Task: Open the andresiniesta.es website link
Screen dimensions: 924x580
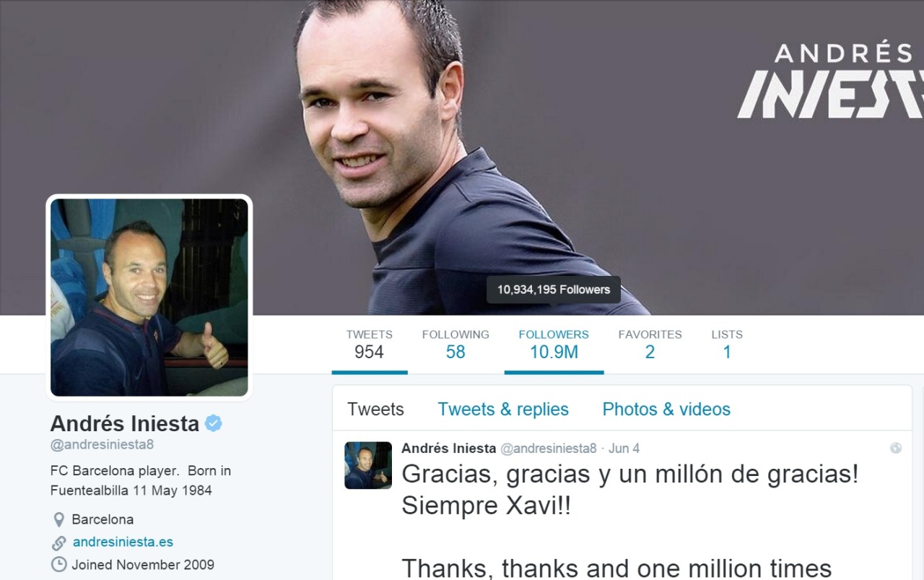Action: coord(123,542)
